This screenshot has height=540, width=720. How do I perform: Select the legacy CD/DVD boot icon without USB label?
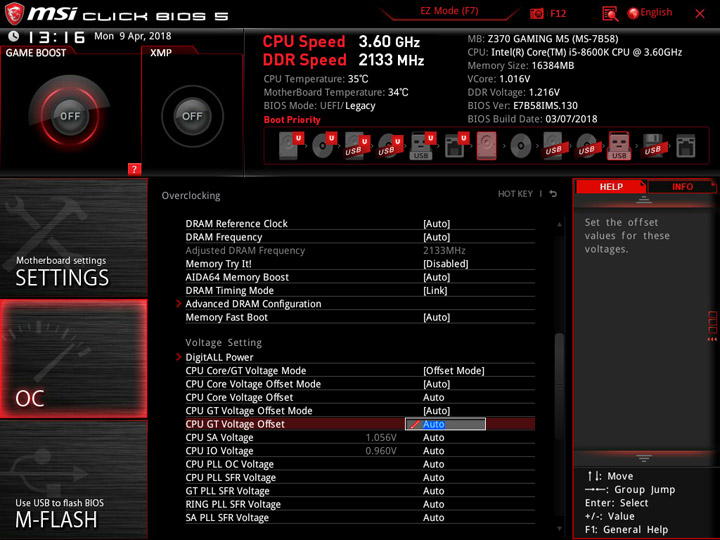pos(520,146)
